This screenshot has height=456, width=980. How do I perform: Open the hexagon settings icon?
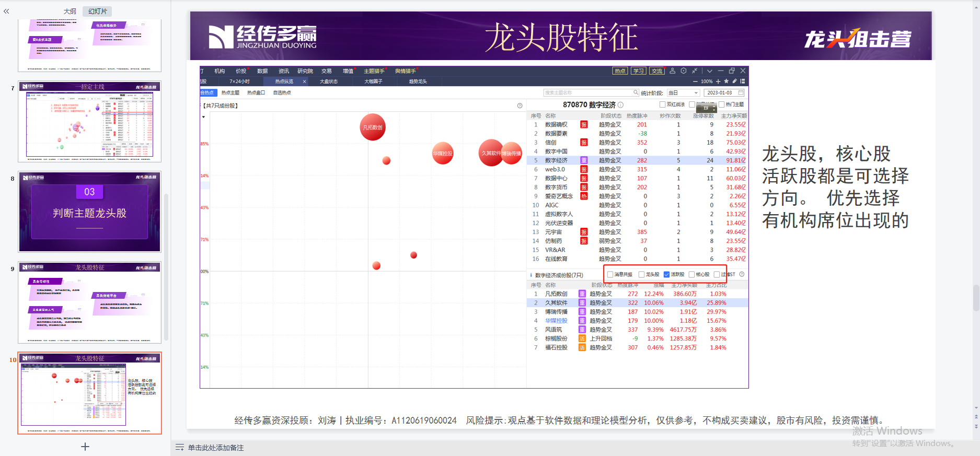684,71
